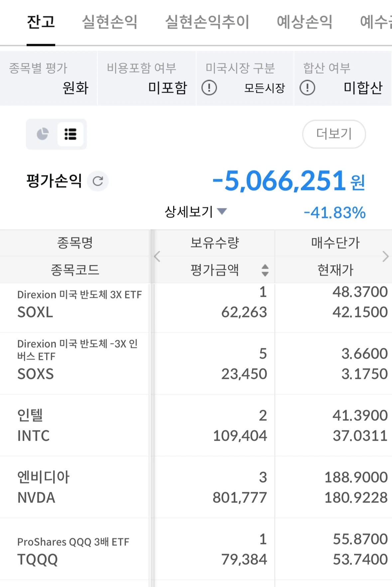This screenshot has width=392, height=587.
Task: Tap NVDA purchase price 188.9000
Action: point(356,477)
